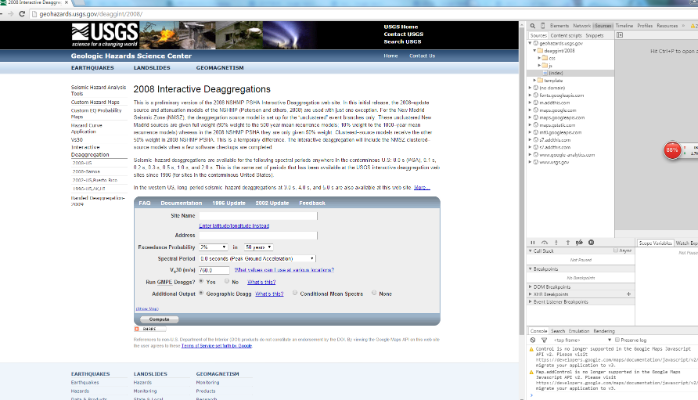Click the pause on exceptions icon

tap(591, 242)
